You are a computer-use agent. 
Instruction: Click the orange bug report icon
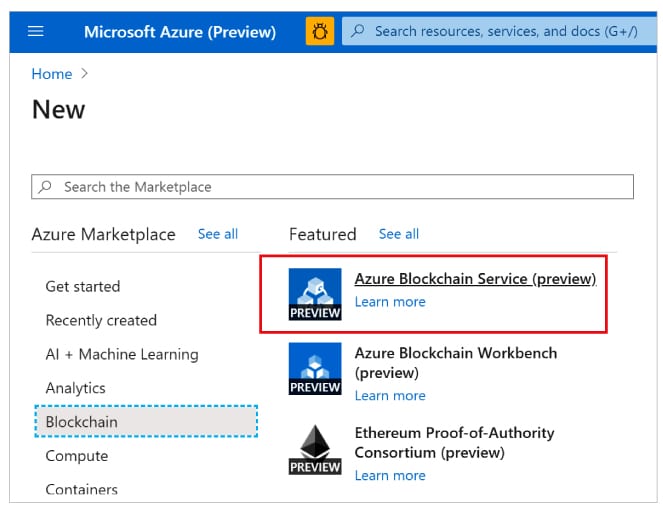coord(320,31)
